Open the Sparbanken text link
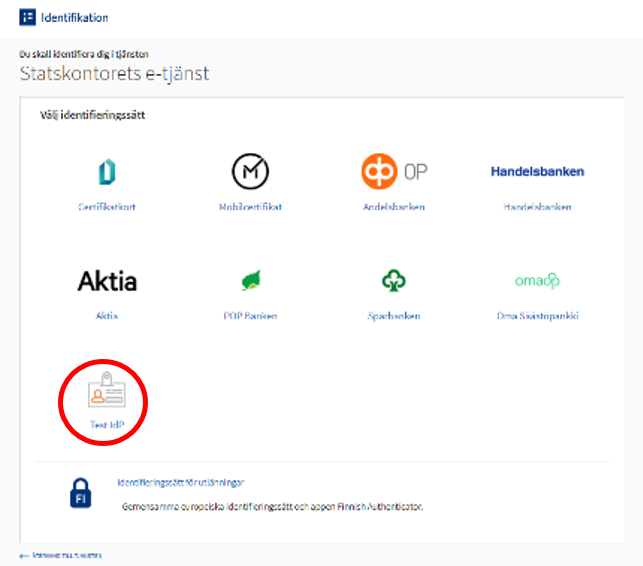This screenshot has height=566, width=643. click(x=394, y=316)
